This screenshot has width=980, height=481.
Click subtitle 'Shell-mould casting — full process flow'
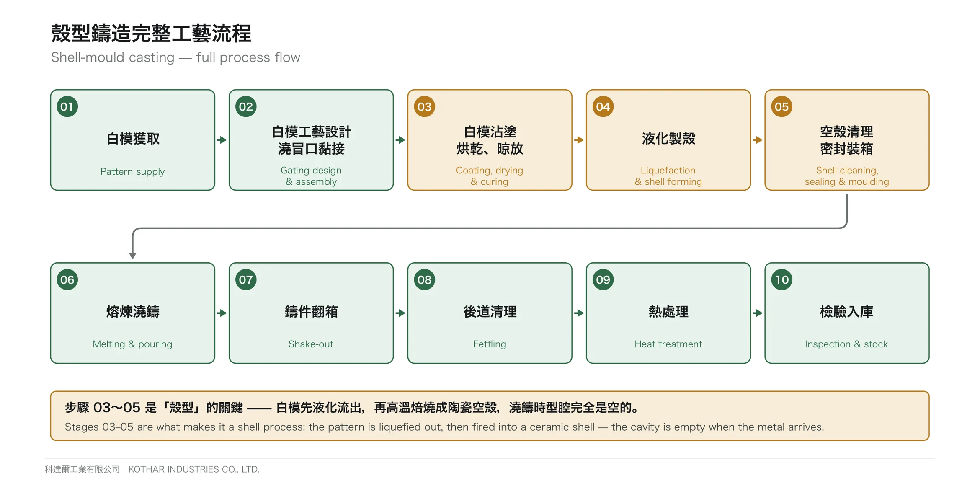[175, 57]
